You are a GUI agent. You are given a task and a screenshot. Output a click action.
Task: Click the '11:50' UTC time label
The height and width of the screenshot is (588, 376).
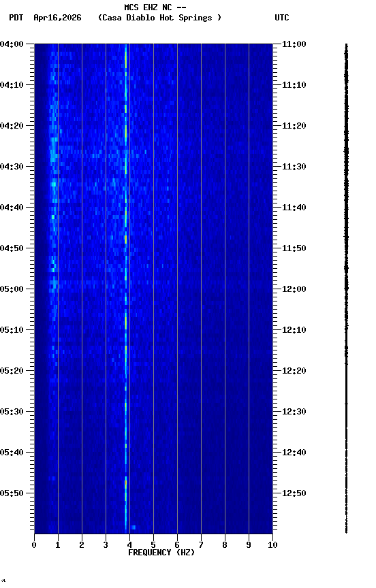[294, 248]
